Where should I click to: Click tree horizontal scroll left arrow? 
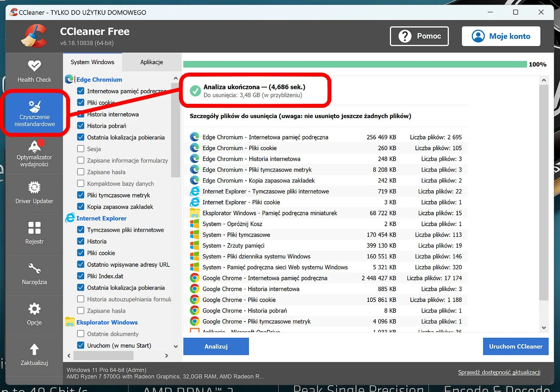pos(69,356)
